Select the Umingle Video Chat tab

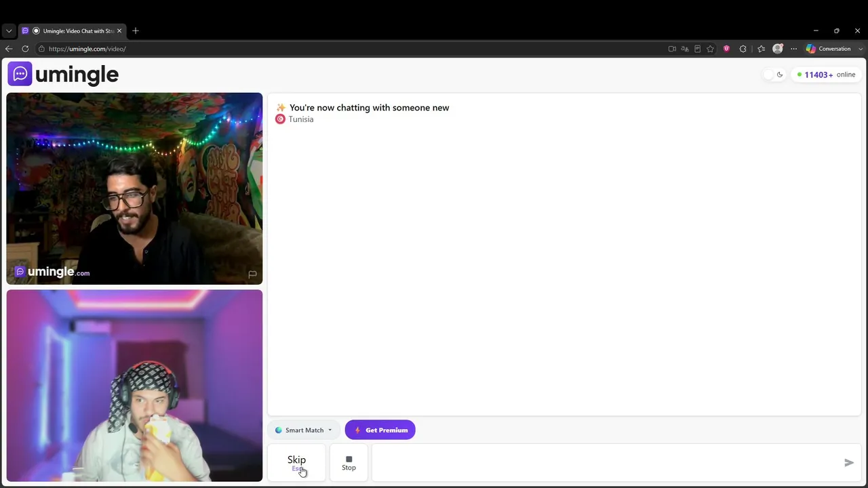[72, 31]
